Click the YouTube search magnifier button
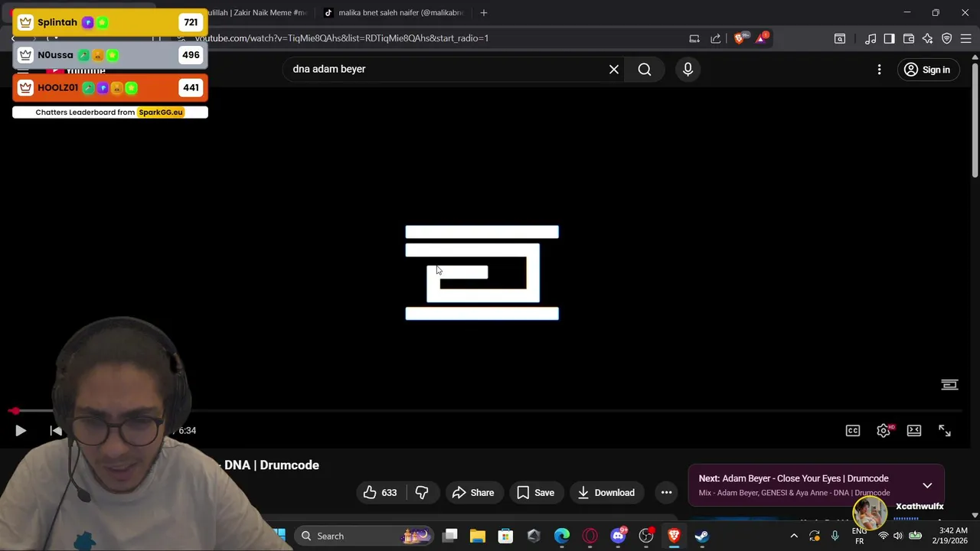 645,70
